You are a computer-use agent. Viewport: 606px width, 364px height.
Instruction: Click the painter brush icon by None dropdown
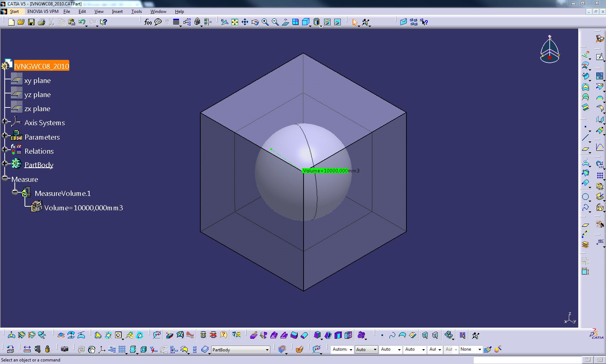point(488,349)
